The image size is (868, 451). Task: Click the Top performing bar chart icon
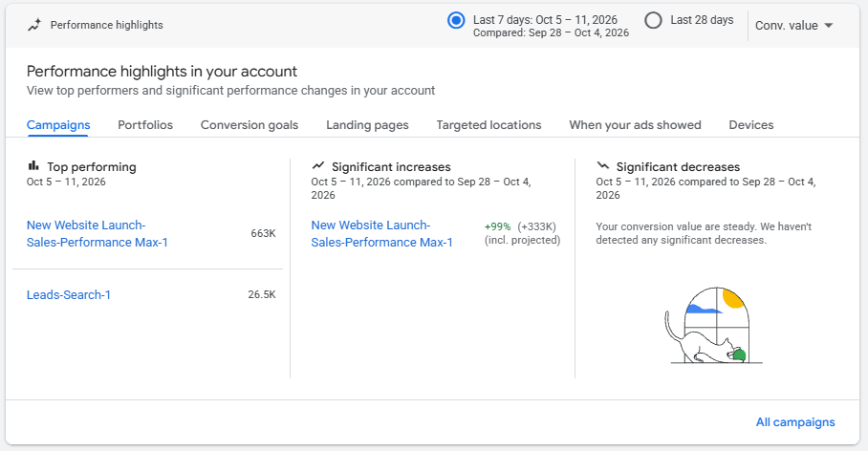tap(33, 165)
